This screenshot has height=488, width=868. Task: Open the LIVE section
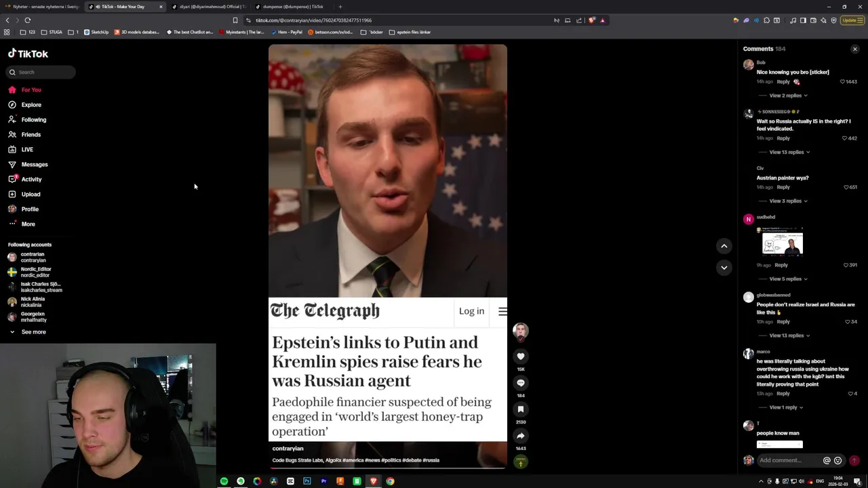[21, 149]
